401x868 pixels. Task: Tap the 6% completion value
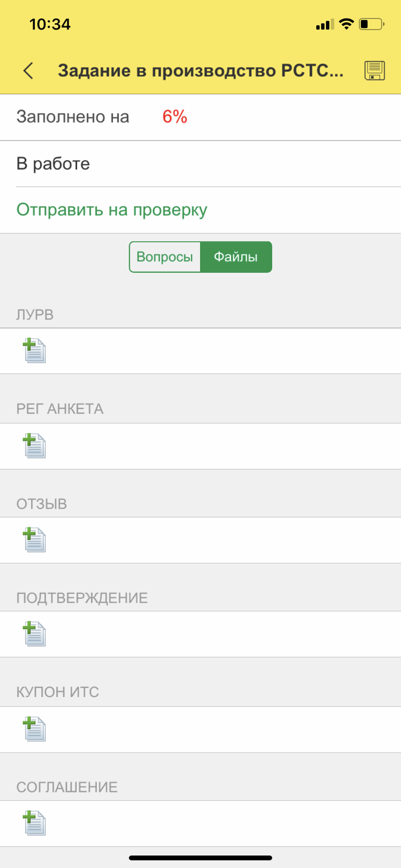(175, 117)
